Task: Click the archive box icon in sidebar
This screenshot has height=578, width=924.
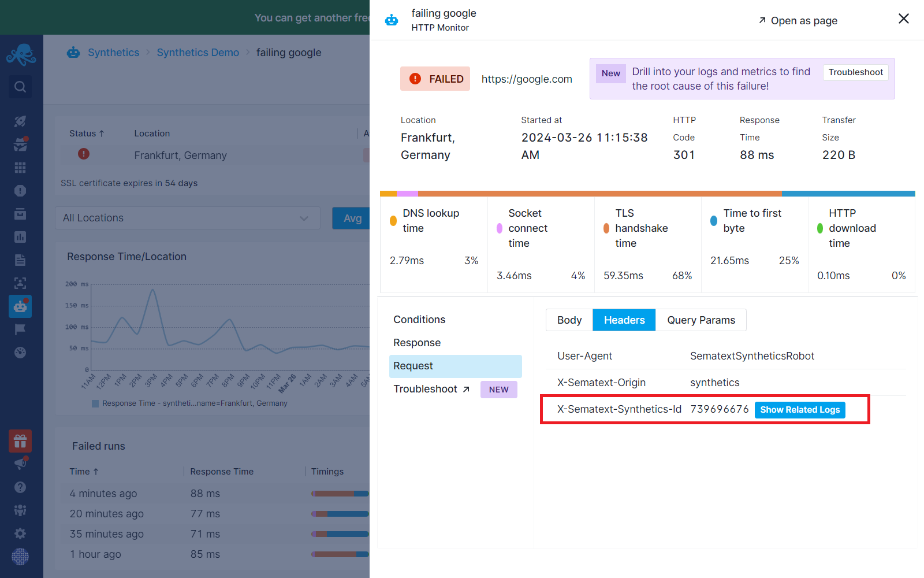Action: pos(20,214)
